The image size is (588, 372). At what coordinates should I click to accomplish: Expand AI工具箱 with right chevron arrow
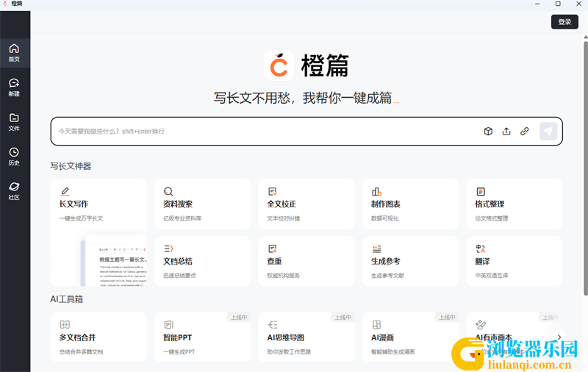(559, 337)
